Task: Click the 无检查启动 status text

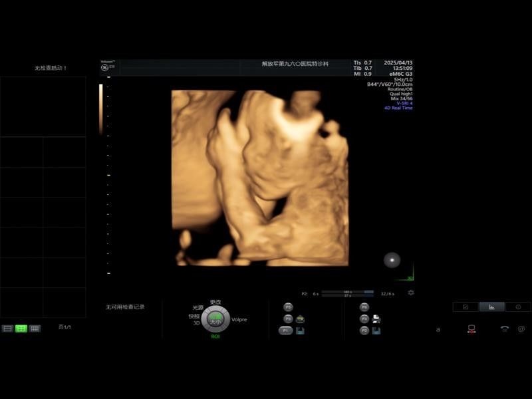Action: coord(51,68)
